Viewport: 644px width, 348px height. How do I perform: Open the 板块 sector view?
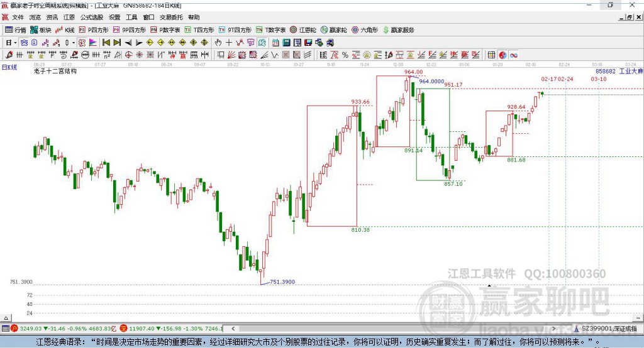tap(41, 30)
